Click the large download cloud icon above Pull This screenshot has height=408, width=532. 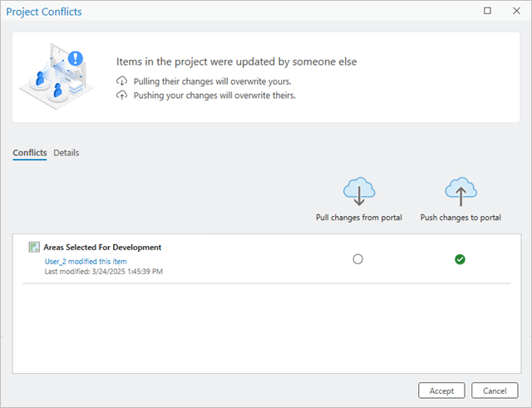click(x=358, y=191)
